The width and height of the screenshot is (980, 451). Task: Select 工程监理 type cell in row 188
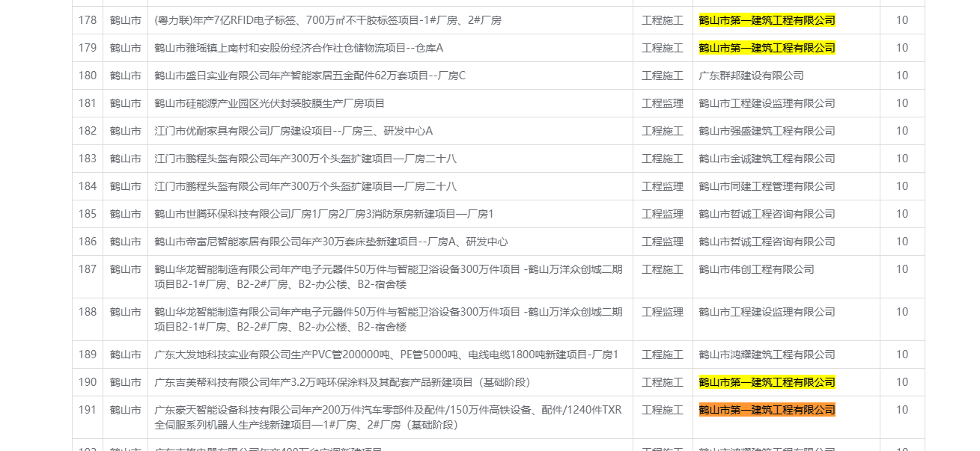point(662,312)
